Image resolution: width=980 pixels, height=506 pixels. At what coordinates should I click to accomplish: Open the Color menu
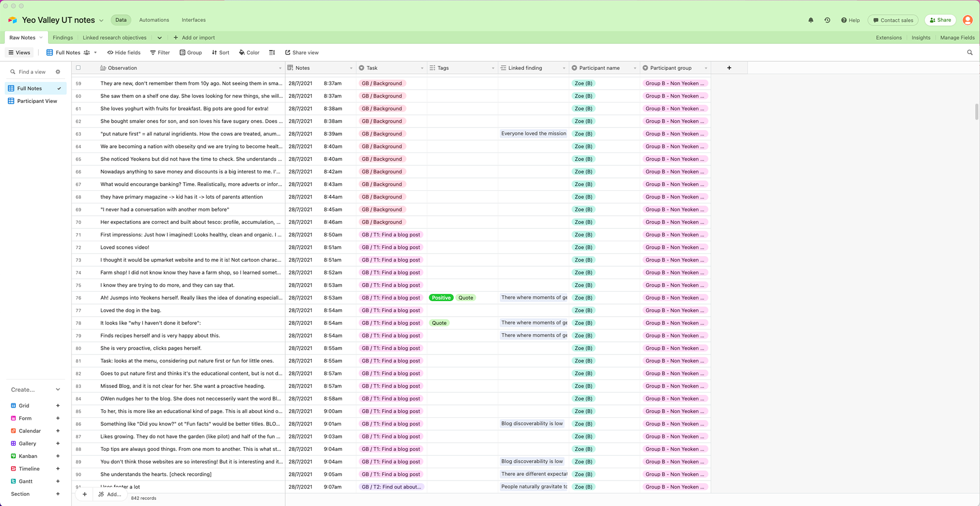click(249, 53)
